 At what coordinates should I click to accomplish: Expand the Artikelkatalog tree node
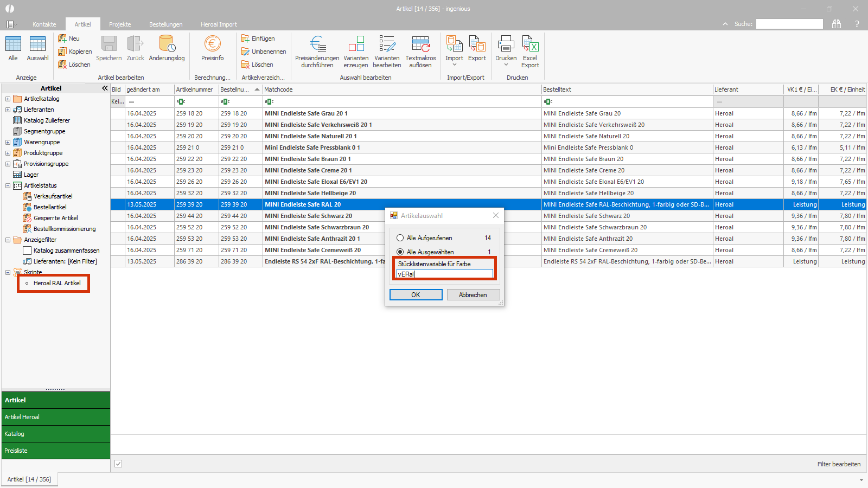(8, 99)
